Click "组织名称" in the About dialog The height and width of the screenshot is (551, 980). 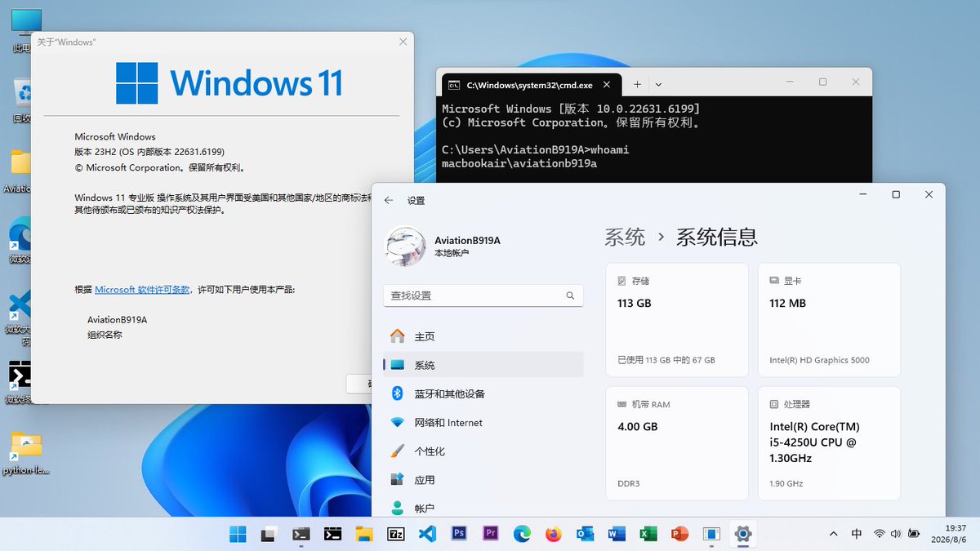tap(105, 335)
